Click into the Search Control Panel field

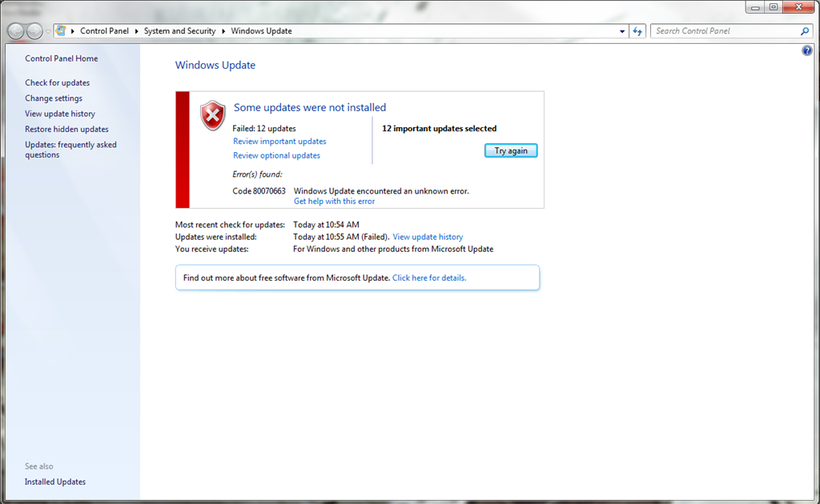coord(726,31)
